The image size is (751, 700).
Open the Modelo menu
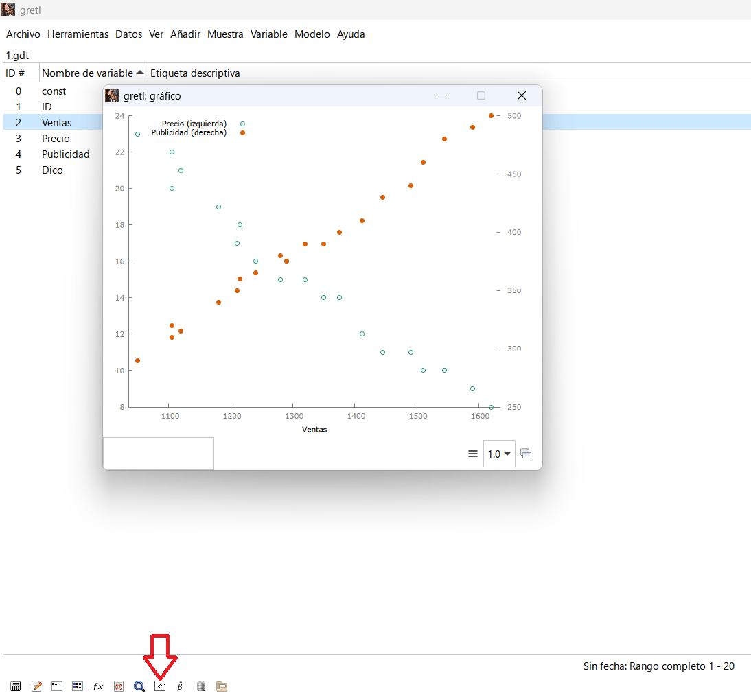coord(312,34)
